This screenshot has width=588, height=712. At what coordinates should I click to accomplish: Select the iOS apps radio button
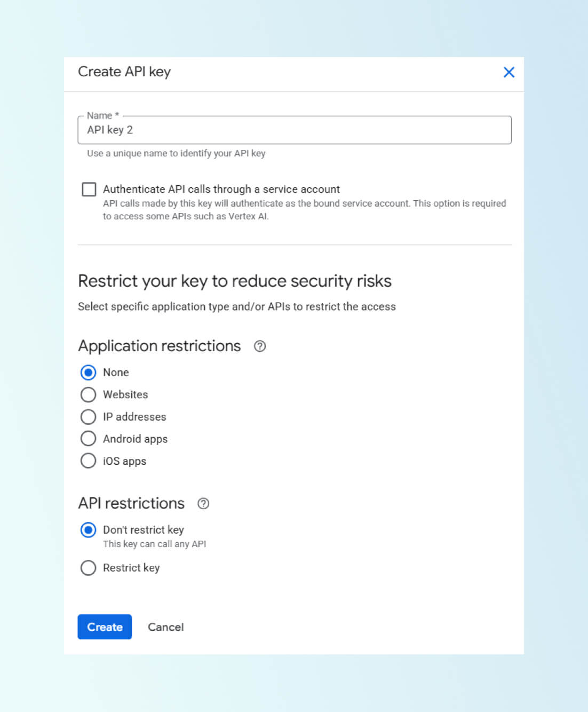89,461
